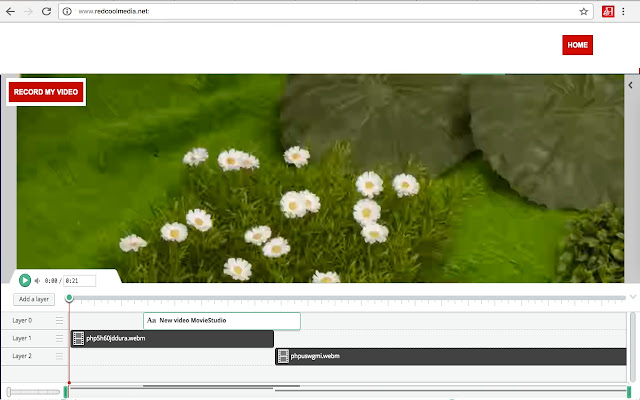Collapse the side panel chevron
Viewport: 640px width, 400px height.
[631, 85]
